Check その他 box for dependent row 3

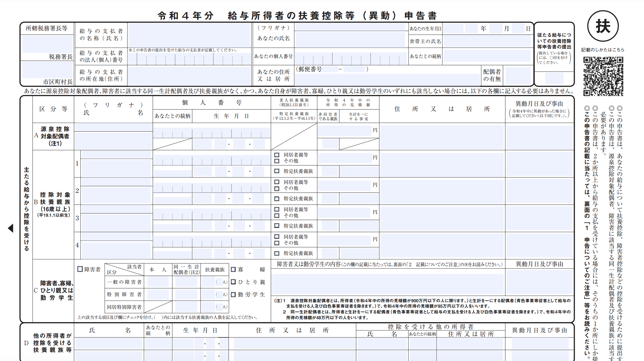point(277,216)
